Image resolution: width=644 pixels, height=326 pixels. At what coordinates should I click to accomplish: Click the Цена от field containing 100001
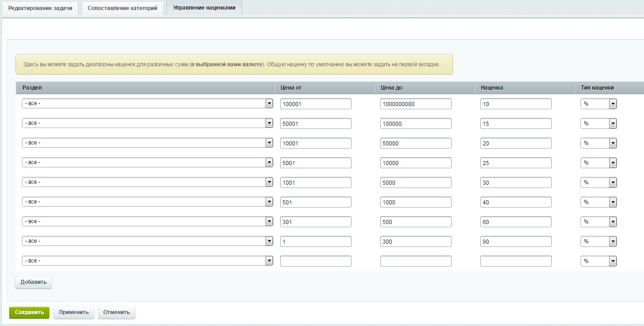[315, 104]
